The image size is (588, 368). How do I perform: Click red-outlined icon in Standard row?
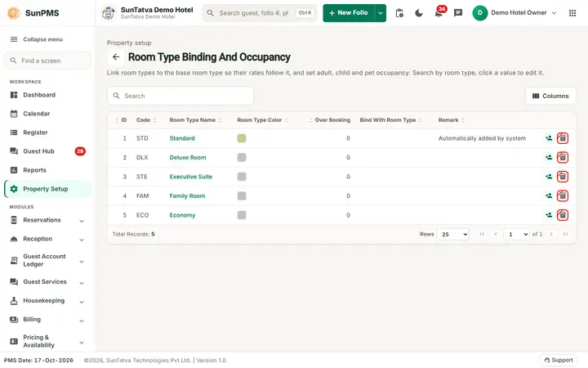[563, 138]
